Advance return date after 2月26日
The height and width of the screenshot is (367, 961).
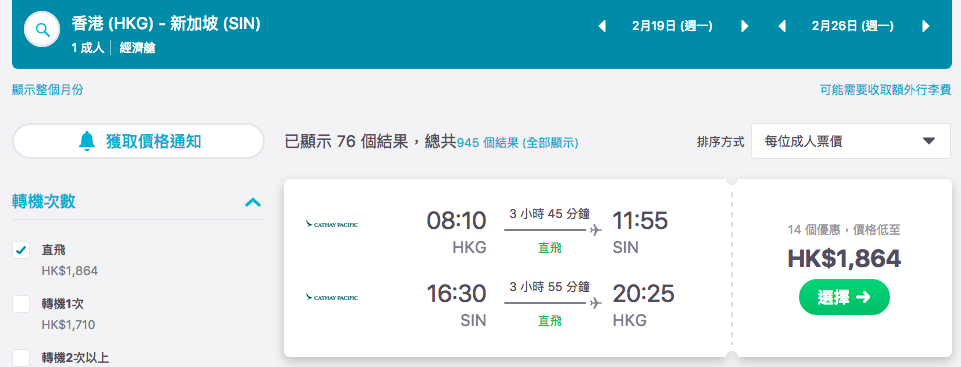point(925,26)
